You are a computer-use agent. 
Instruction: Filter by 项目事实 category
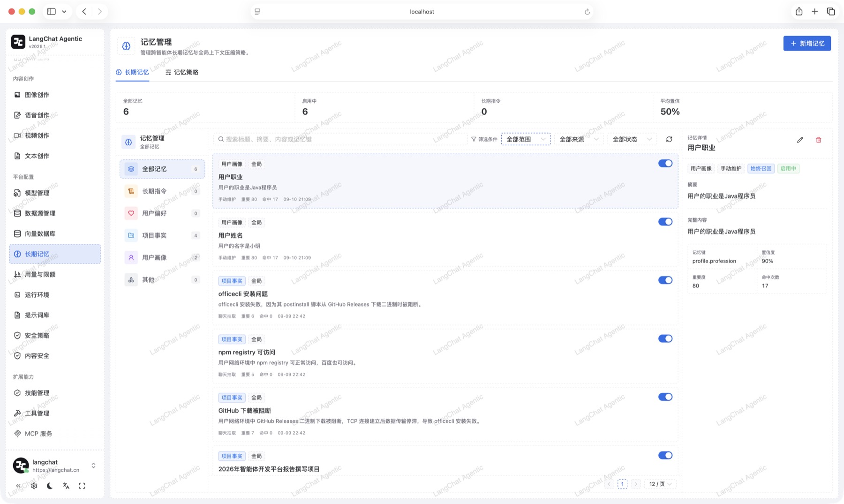coord(162,235)
